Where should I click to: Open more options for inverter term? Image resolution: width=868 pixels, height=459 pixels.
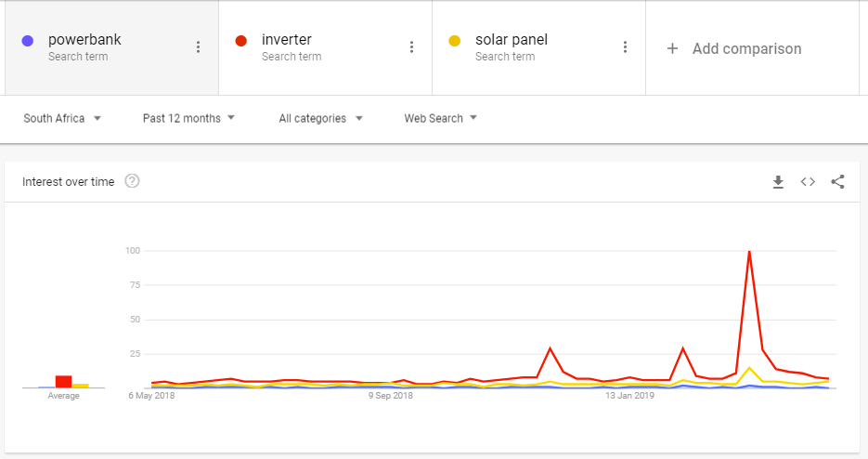point(411,47)
